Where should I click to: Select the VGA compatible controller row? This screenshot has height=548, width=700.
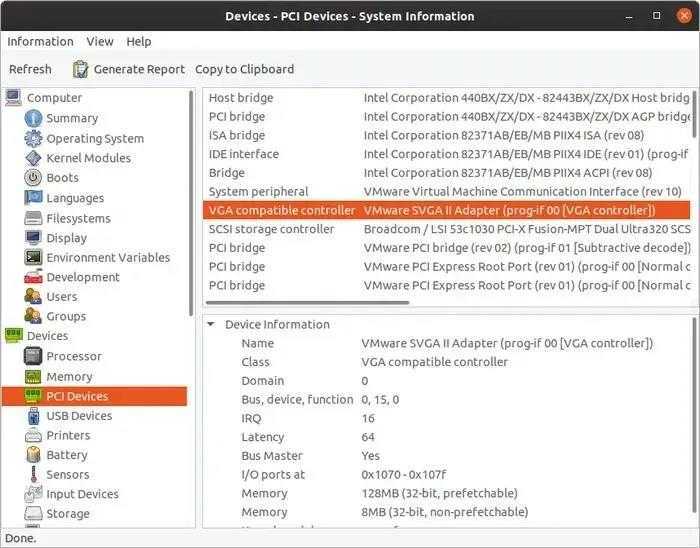pyautogui.click(x=448, y=210)
